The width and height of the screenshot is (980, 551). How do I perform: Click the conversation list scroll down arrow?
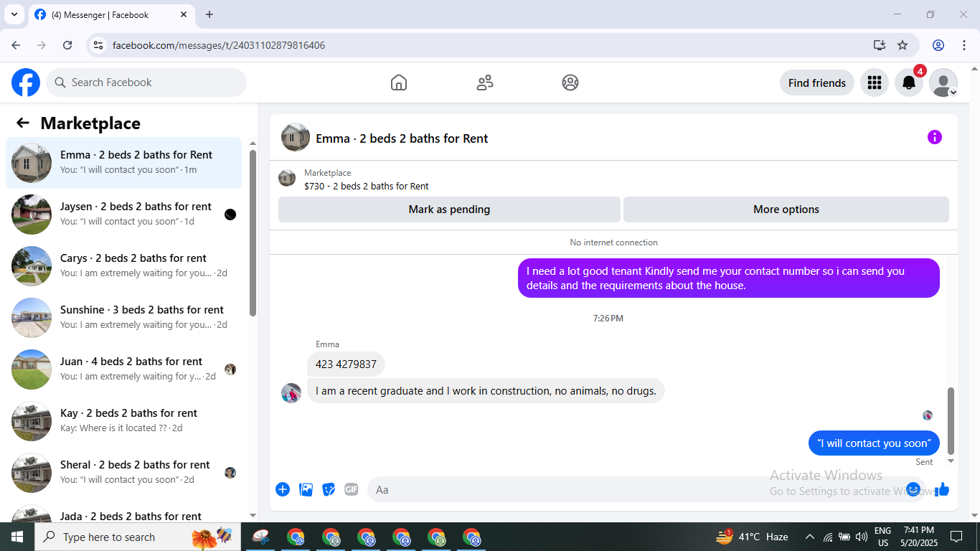tap(253, 515)
